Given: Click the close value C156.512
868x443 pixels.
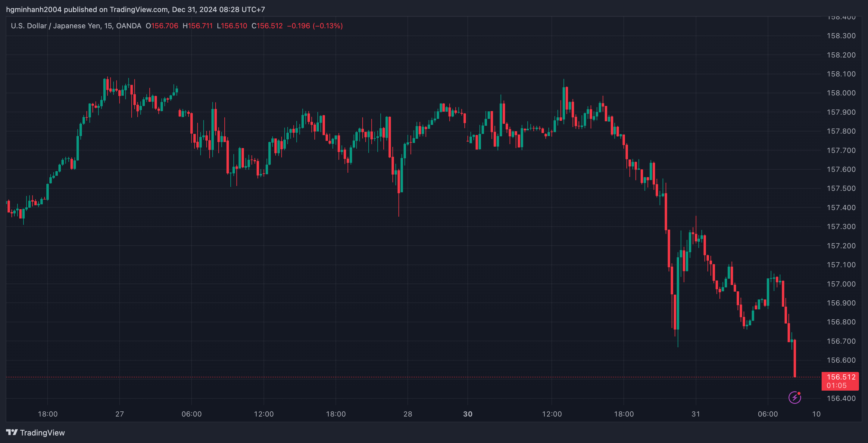Looking at the screenshot, I should [x=267, y=26].
